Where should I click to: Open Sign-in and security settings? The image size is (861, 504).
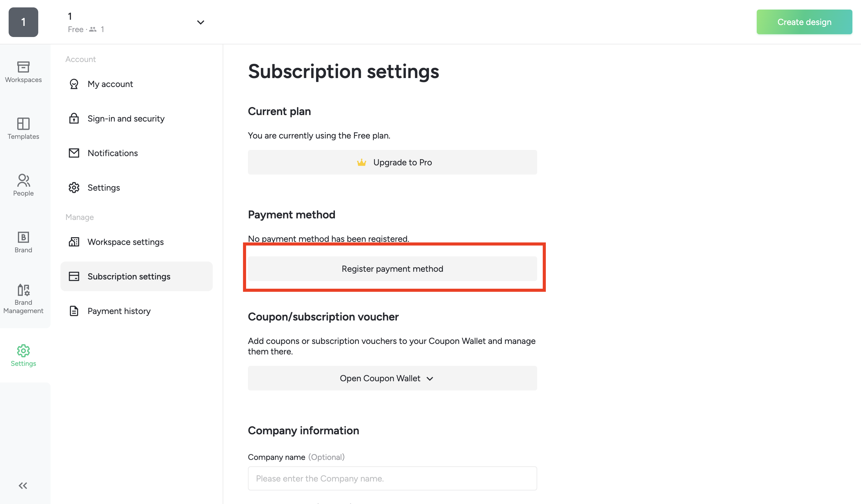point(126,118)
